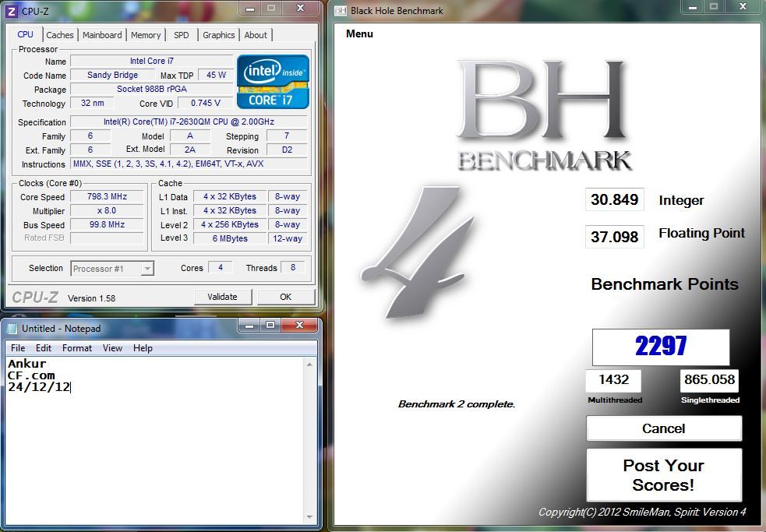Click the Threads count value 8
766x532 pixels.
point(293,267)
